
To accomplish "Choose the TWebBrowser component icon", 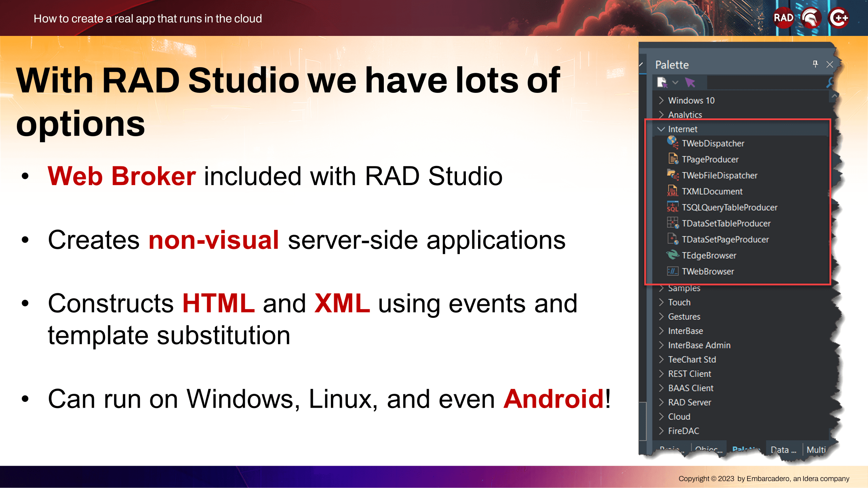I will 673,271.
